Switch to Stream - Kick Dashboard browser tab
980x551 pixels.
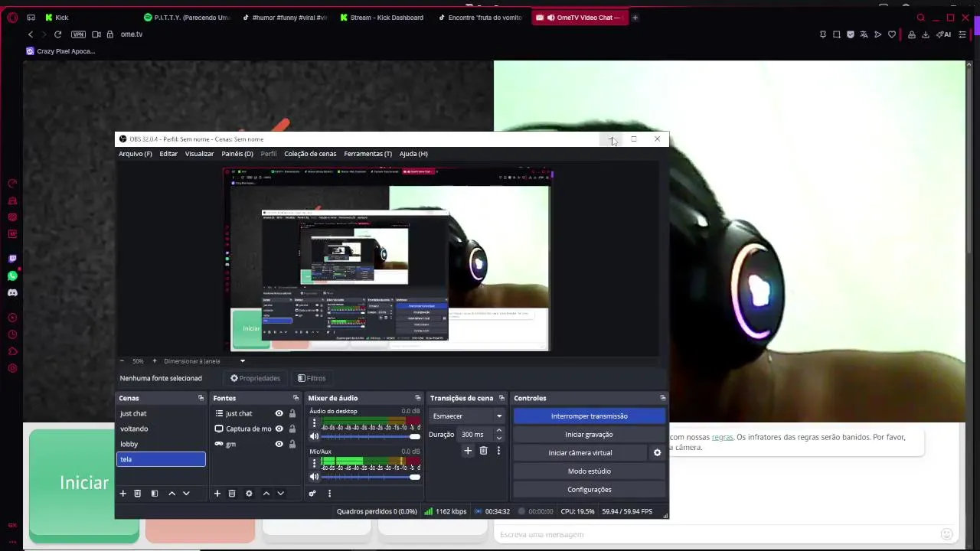tap(381, 18)
